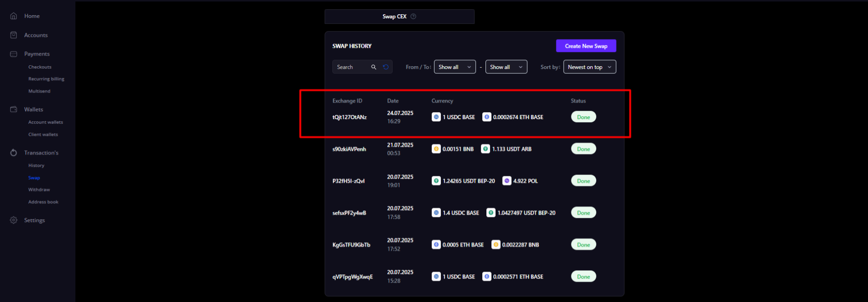Viewport: 868px width, 302px height.
Task: Click the magnifier search icon
Action: (374, 67)
